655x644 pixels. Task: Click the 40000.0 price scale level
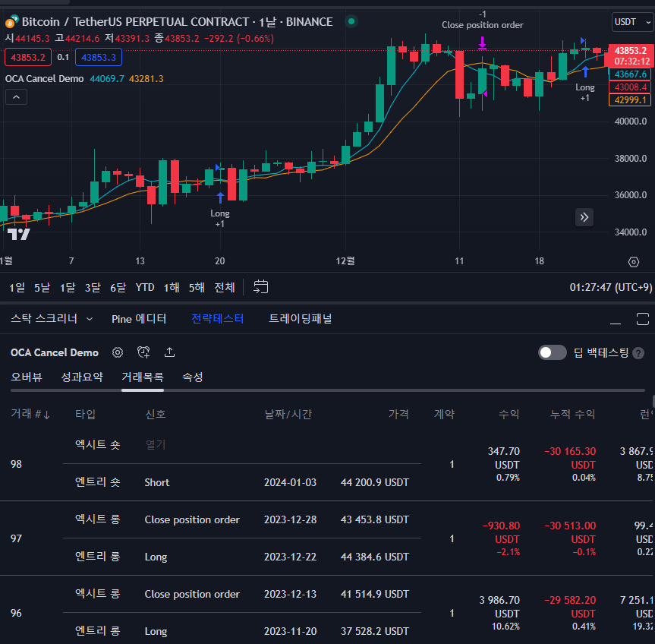coord(631,122)
